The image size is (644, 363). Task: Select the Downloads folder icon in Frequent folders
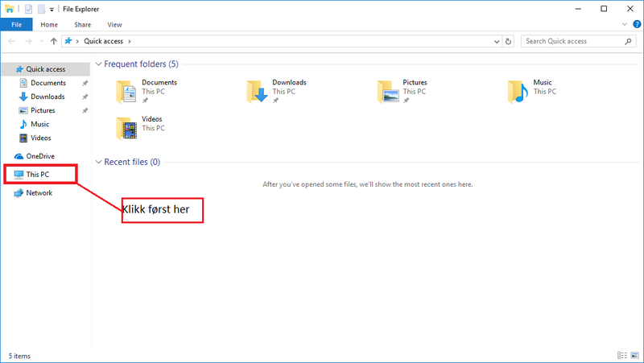257,92
